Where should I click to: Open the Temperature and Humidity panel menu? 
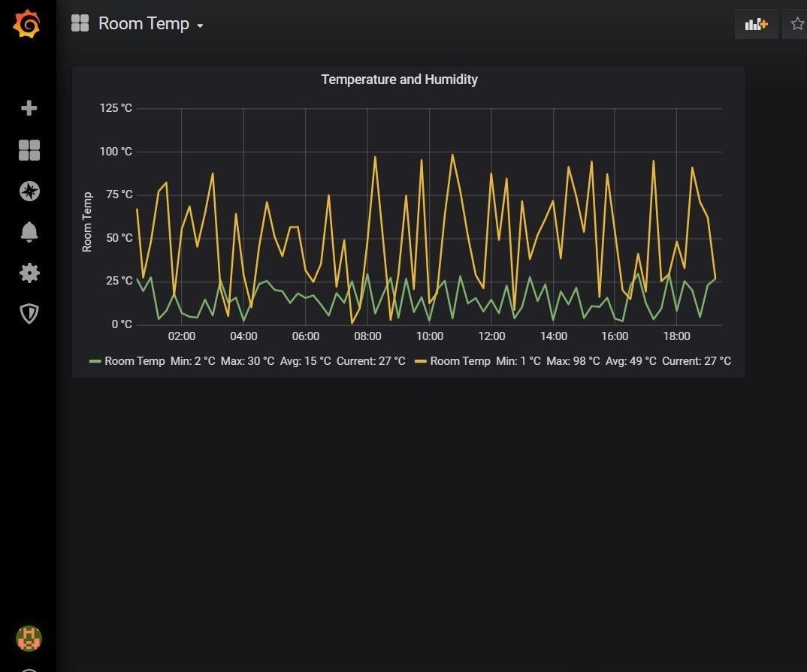click(x=399, y=79)
